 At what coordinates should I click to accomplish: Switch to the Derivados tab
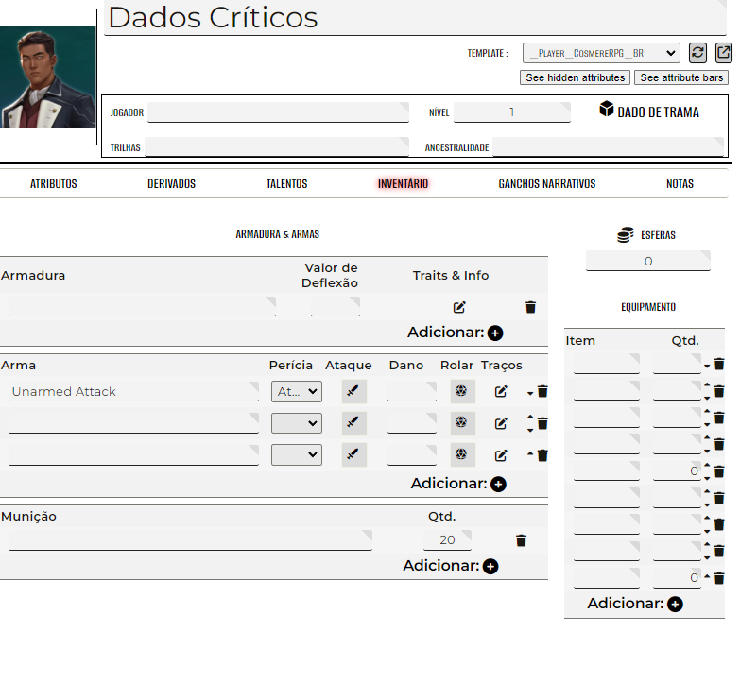pyautogui.click(x=171, y=184)
